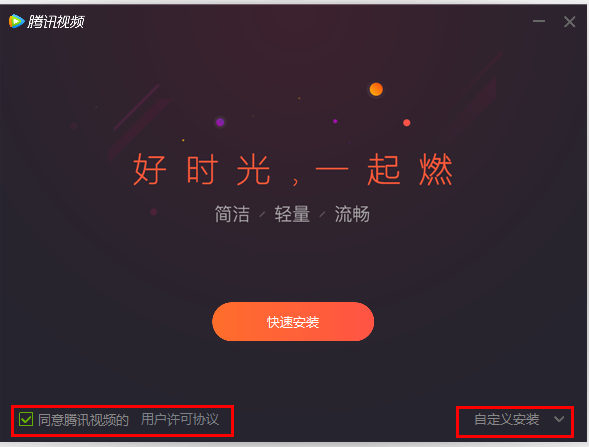The width and height of the screenshot is (589, 447).
Task: Expand the chevron beside 自定义安装
Action: 559,419
